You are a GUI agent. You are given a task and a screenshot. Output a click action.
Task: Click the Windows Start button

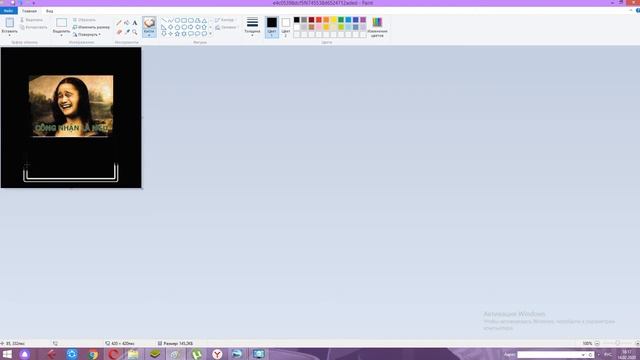click(7, 354)
